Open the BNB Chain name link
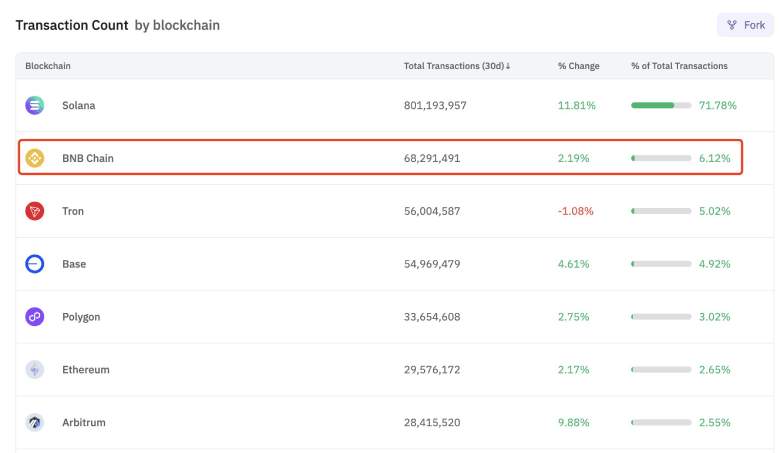Viewport: 780px width, 453px height. 87,158
